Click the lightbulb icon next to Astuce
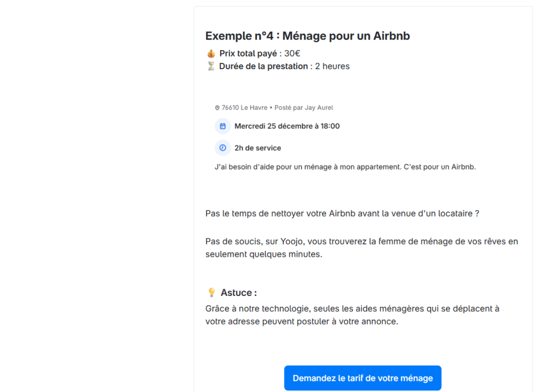Viewport: 541px width, 392px height. (x=211, y=292)
